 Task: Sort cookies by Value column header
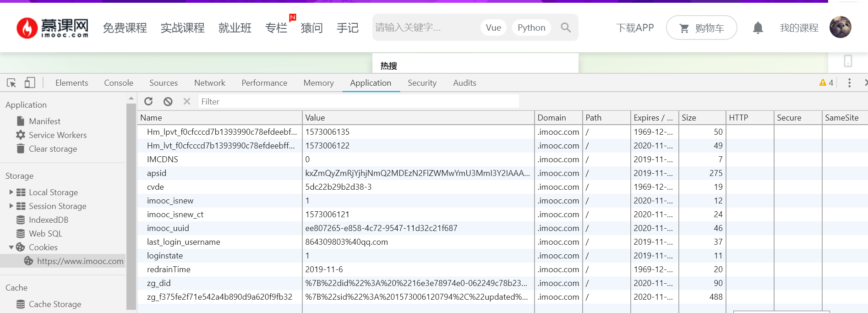coord(418,118)
